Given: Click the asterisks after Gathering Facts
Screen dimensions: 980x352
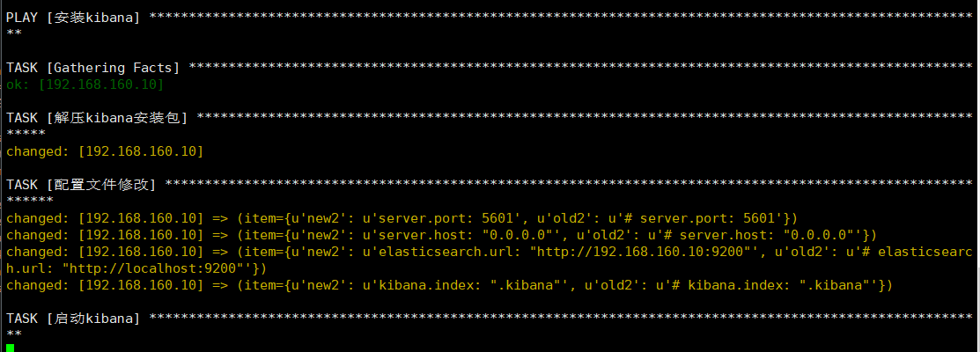Looking at the screenshot, I should coord(580,66).
